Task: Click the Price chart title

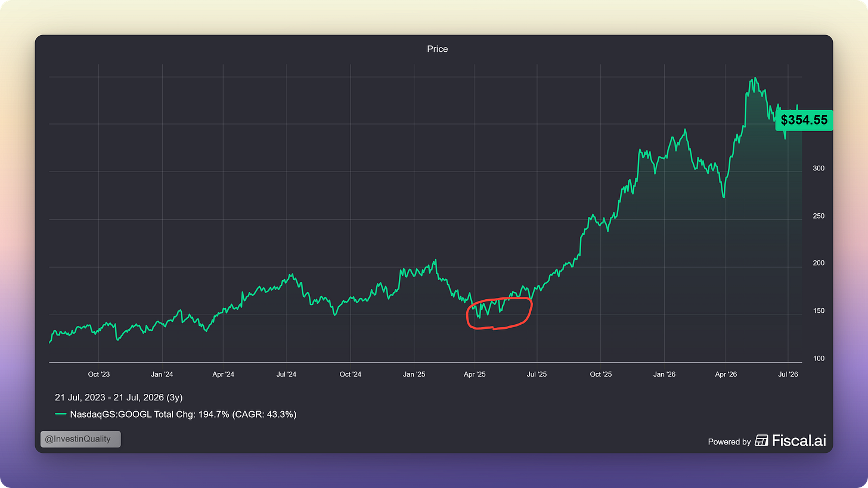Action: pyautogui.click(x=438, y=49)
